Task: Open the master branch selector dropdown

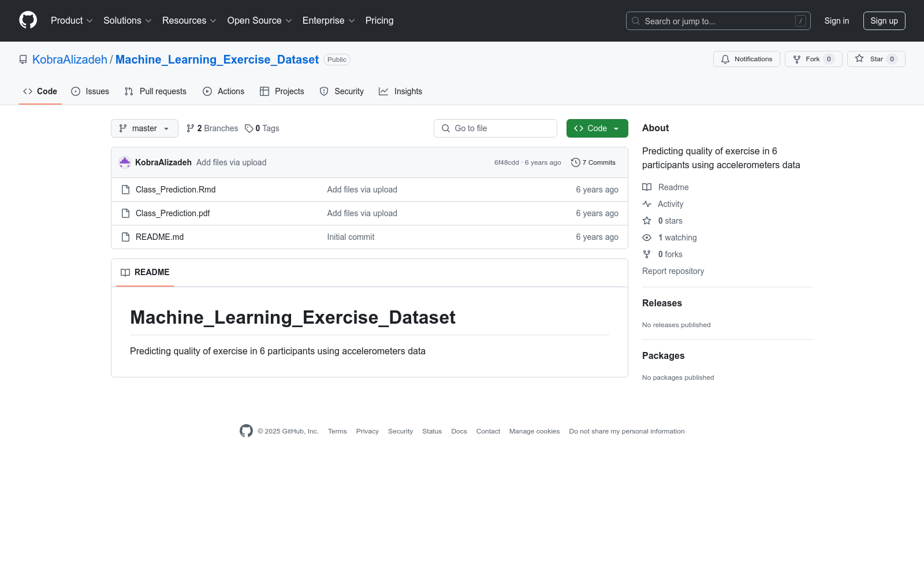Action: click(144, 128)
